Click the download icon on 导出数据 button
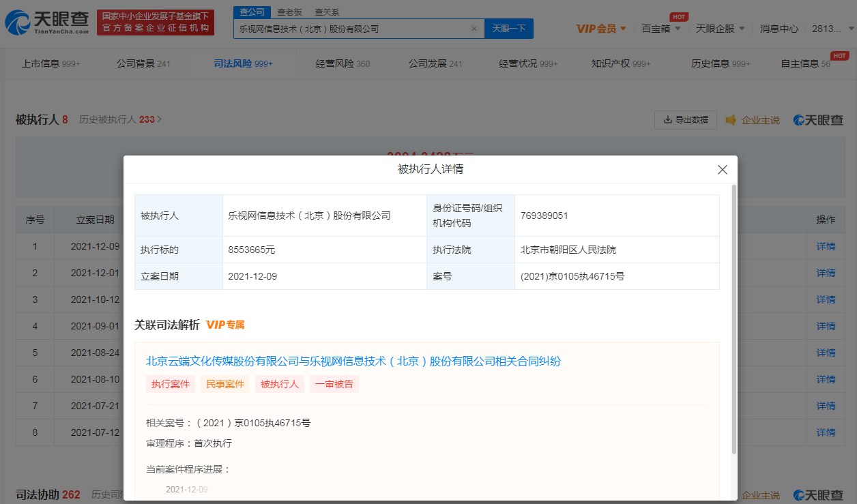Image resolution: width=857 pixels, height=504 pixels. click(x=666, y=119)
